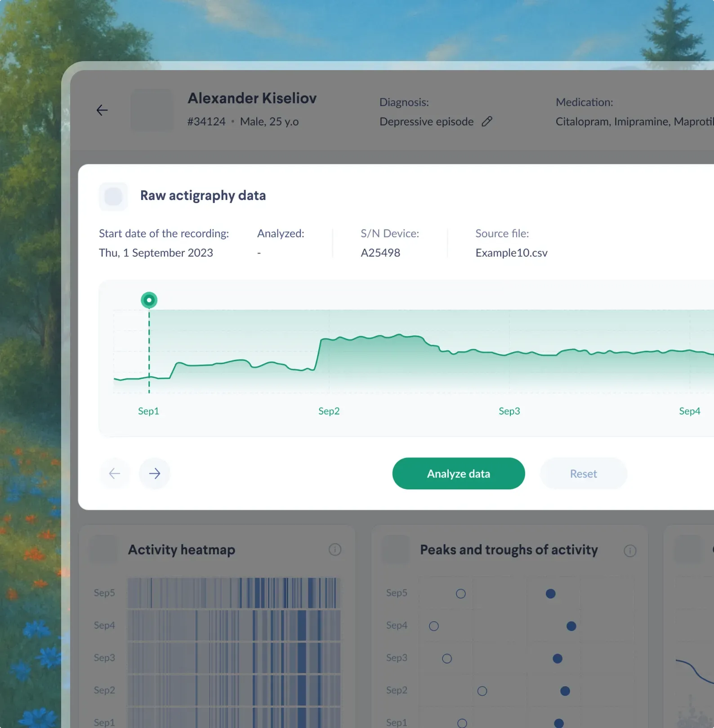Click the Sep5 row of heatmap
The image size is (714, 728).
click(x=233, y=593)
